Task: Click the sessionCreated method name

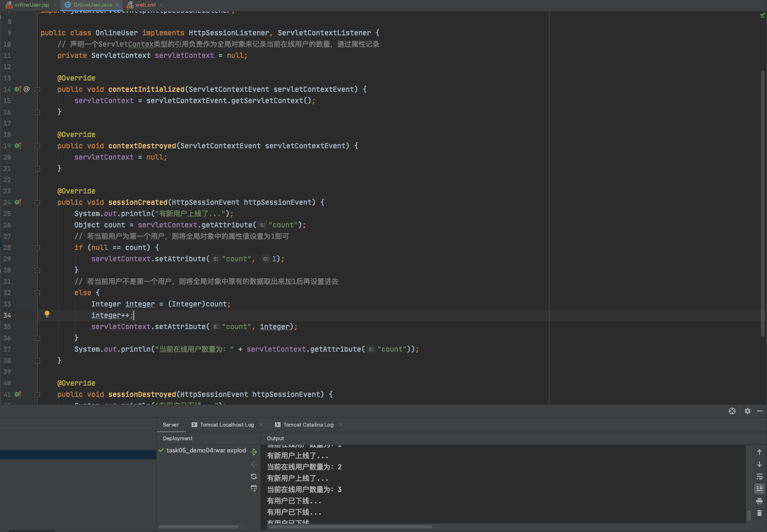Action: point(138,202)
